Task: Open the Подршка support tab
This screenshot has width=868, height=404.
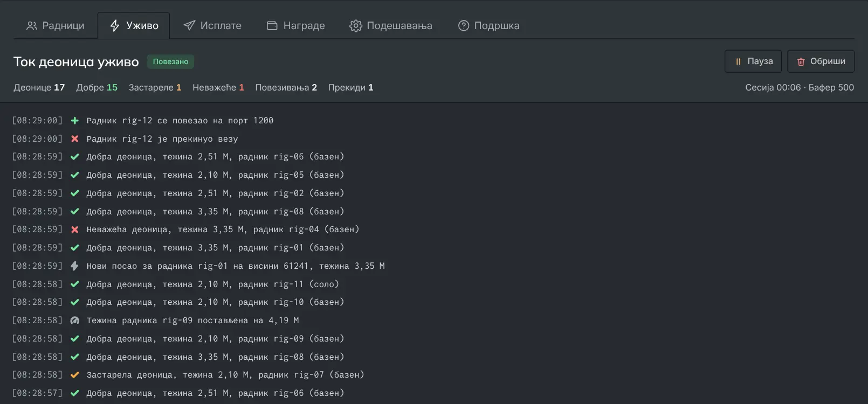Action: pos(489,26)
